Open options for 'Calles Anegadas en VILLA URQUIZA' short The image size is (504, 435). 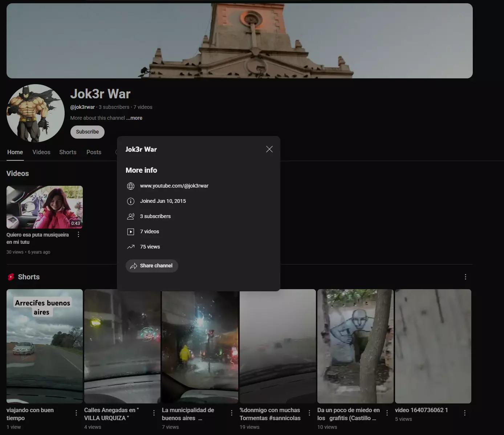pos(154,413)
